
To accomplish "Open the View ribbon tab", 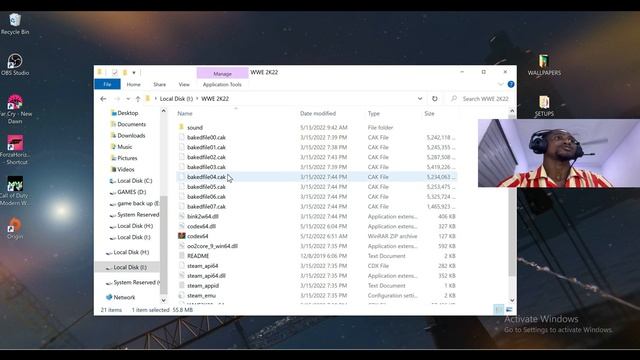I will point(184,84).
